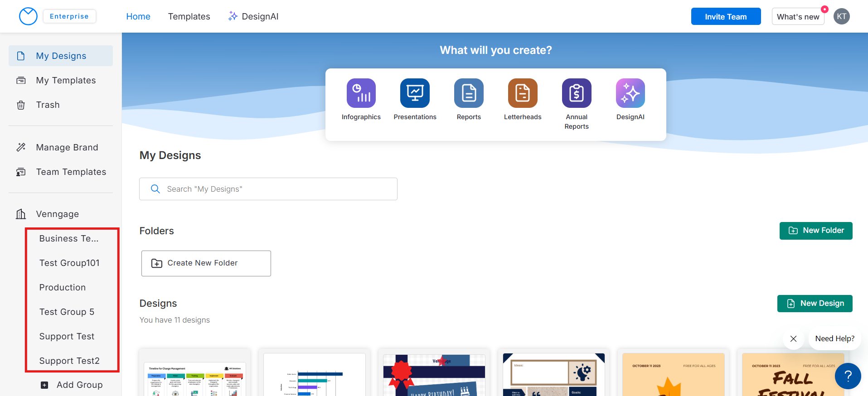Choose the Letterheads icon
This screenshot has width=868, height=396.
522,93
